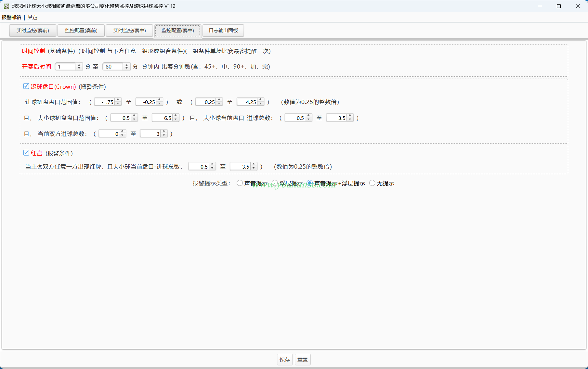This screenshot has width=588, height=369.
Task: Click the 4.25 handicap input field
Action: (x=247, y=102)
